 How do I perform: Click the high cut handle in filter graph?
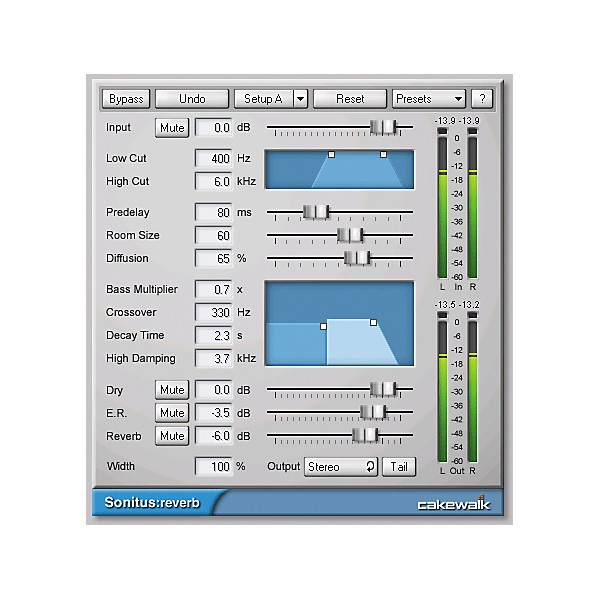(383, 155)
